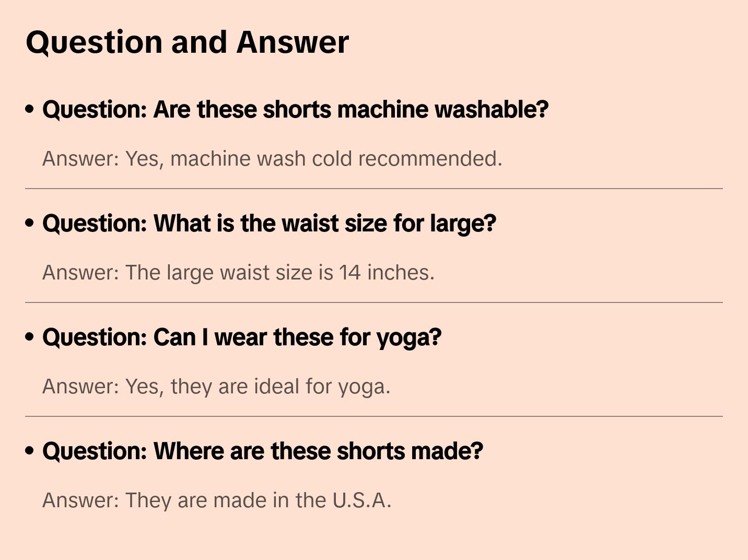Click the bullet before the machine washable question
This screenshot has width=748, height=560.
pos(30,109)
